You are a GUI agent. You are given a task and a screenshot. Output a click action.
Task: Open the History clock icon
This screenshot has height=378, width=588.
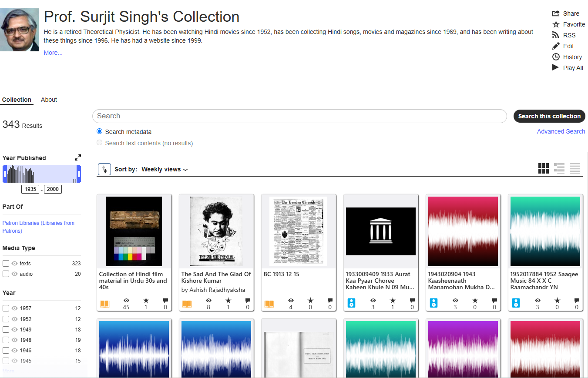pos(555,57)
